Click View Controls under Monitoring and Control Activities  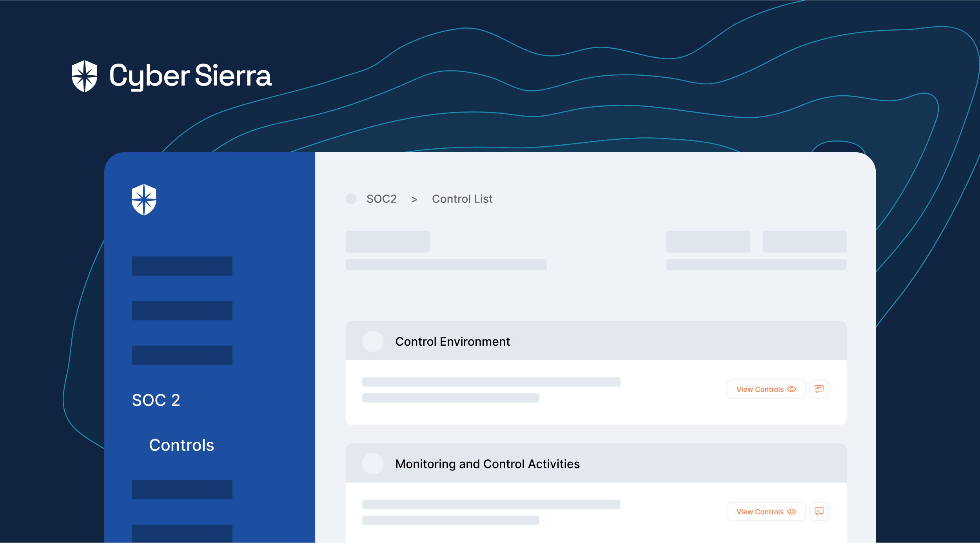tap(766, 512)
